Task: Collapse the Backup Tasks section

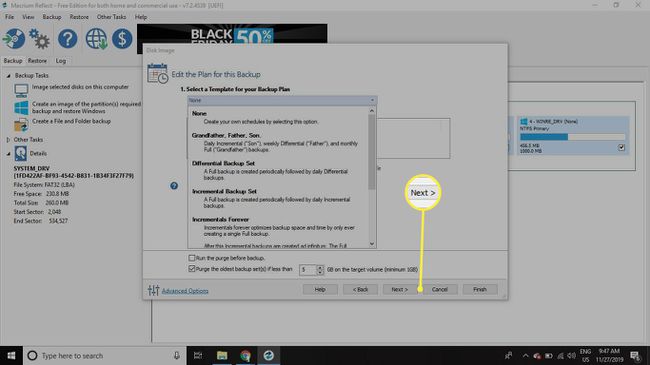Action: 8,75
